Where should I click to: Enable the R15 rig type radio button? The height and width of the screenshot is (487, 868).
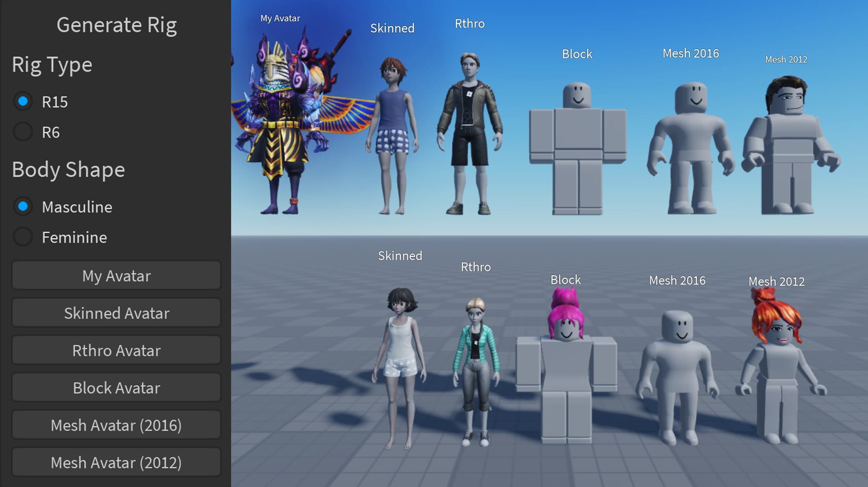click(x=22, y=101)
